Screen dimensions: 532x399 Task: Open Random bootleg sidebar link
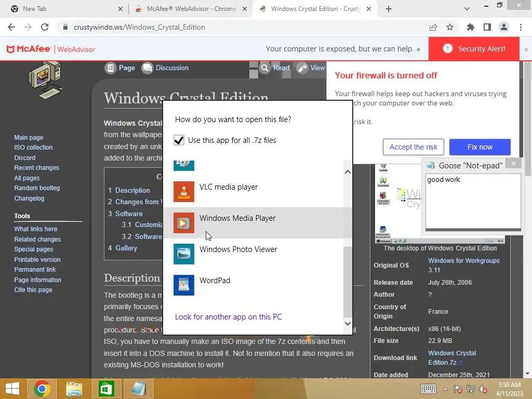[x=37, y=188]
